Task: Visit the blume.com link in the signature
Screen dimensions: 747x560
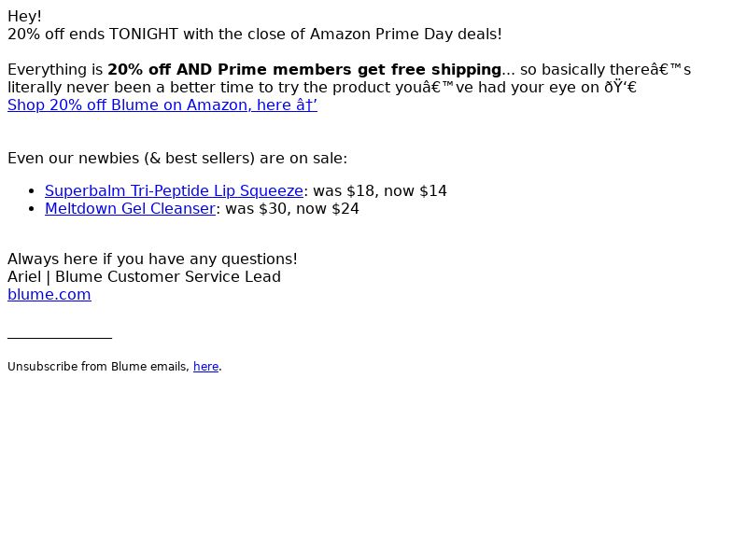Action: click(x=49, y=294)
